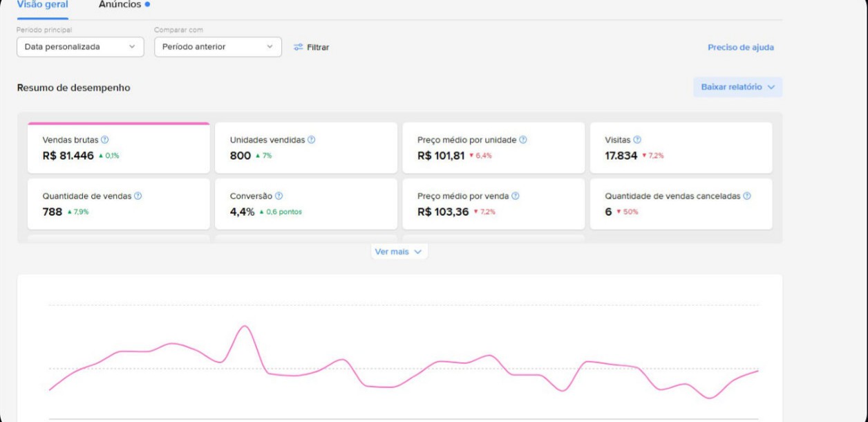Screen dimensions: 868x422
Task: Click the Preciso de ajuda link
Action: pos(741,48)
